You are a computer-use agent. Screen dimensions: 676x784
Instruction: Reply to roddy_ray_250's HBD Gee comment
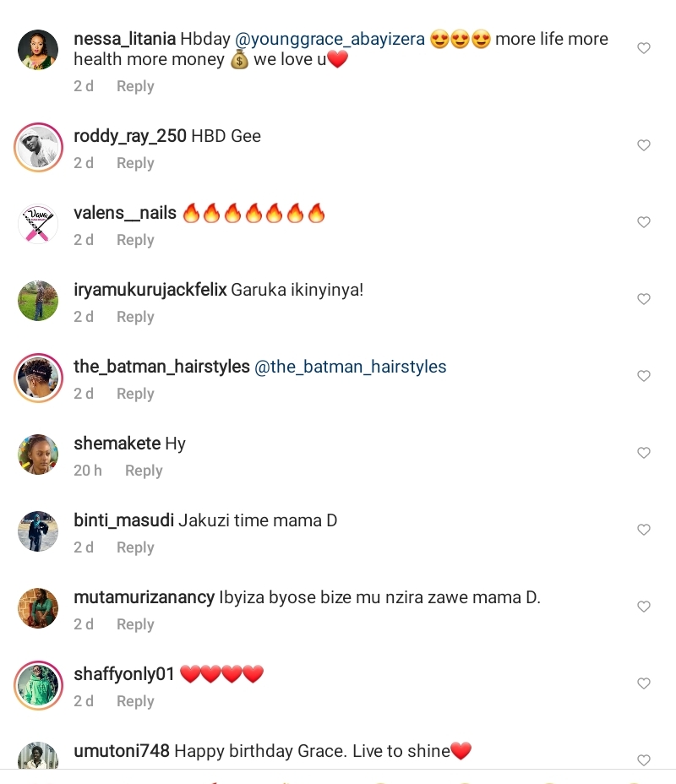tap(135, 164)
